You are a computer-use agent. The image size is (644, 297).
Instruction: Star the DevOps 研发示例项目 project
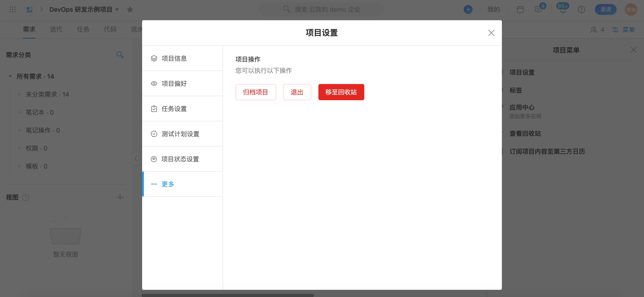130,9
